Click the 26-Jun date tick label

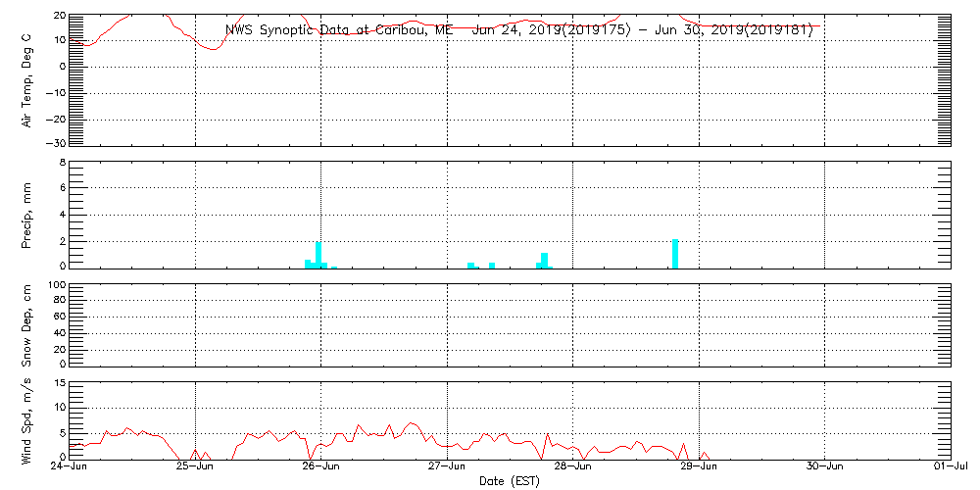click(320, 467)
